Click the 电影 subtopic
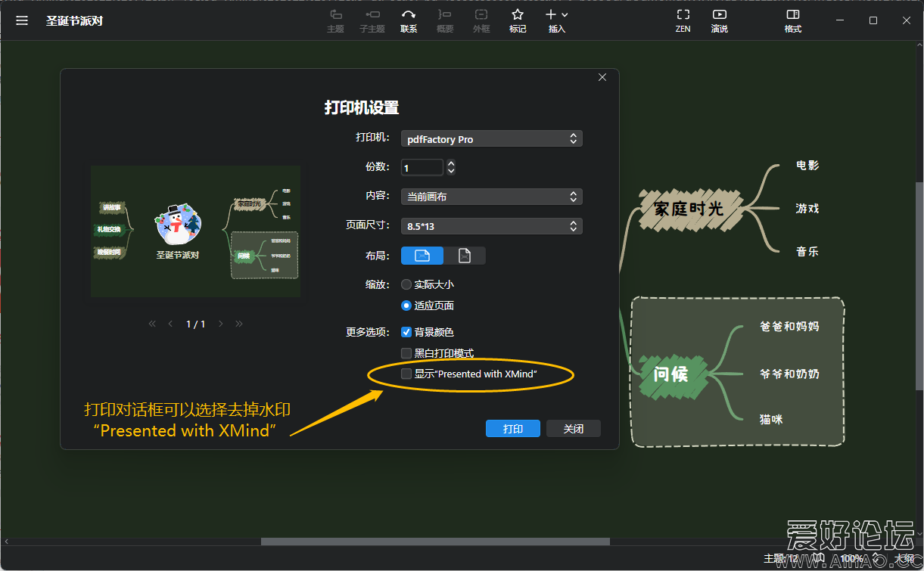The height and width of the screenshot is (571, 924). [807, 165]
